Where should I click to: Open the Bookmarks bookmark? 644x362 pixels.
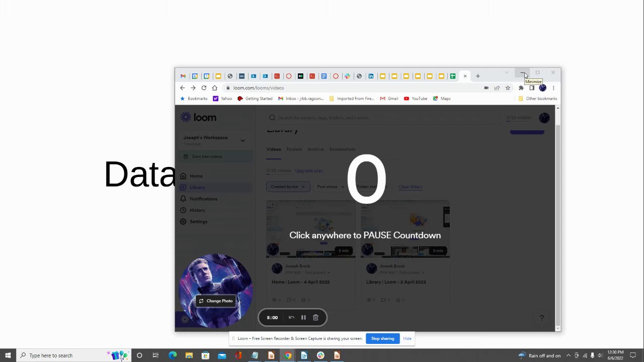click(194, 99)
